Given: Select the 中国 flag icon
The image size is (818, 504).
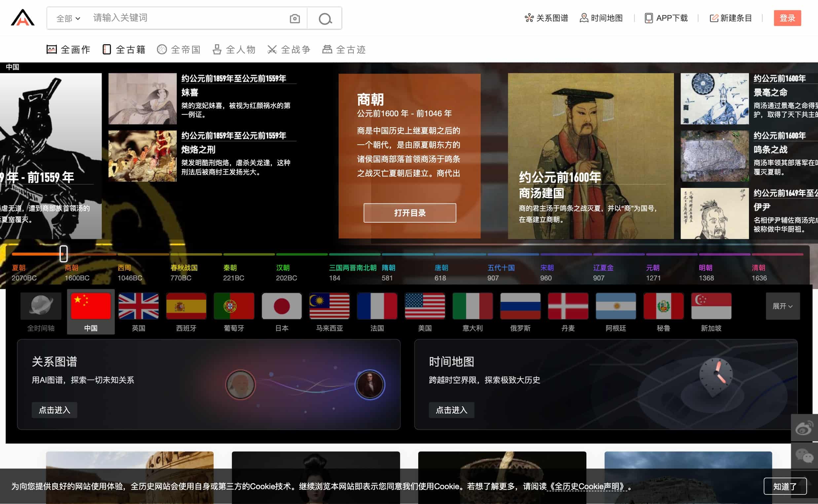Looking at the screenshot, I should [x=91, y=306].
